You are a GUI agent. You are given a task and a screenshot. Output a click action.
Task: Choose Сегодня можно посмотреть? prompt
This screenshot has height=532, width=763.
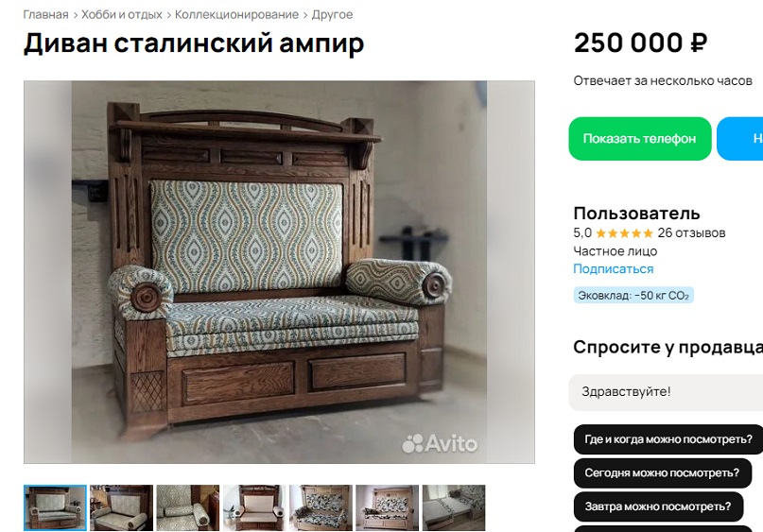pos(662,472)
